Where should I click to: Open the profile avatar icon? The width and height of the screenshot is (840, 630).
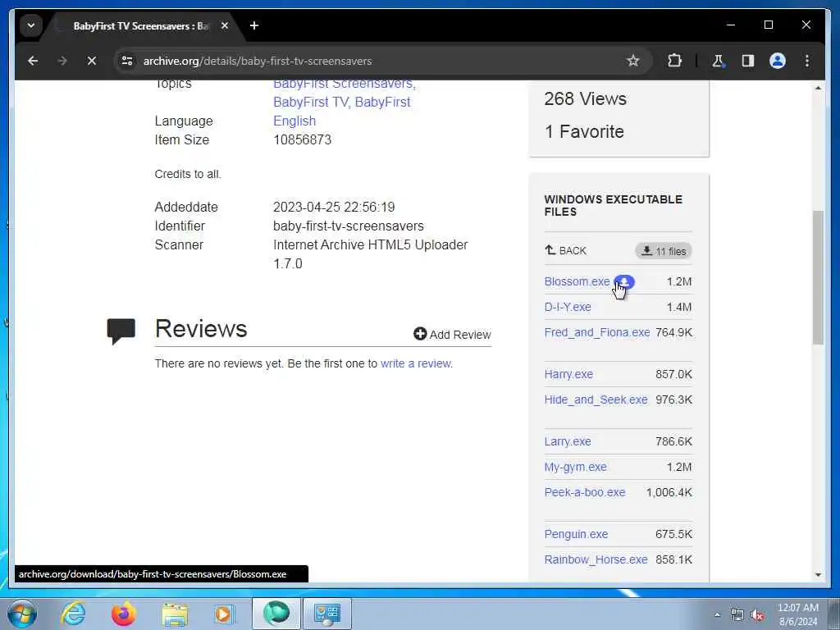coord(778,61)
